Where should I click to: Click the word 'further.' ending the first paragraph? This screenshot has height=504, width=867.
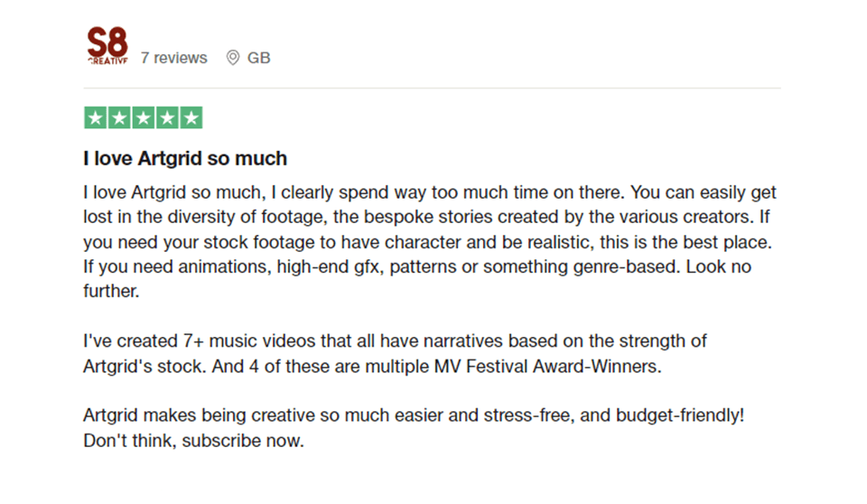point(112,293)
